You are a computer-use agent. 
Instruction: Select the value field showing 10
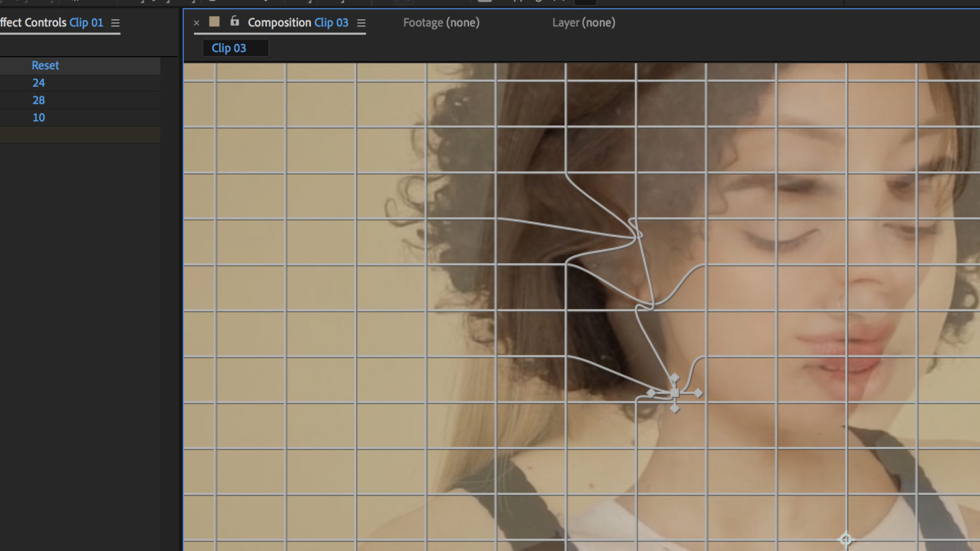coord(39,117)
